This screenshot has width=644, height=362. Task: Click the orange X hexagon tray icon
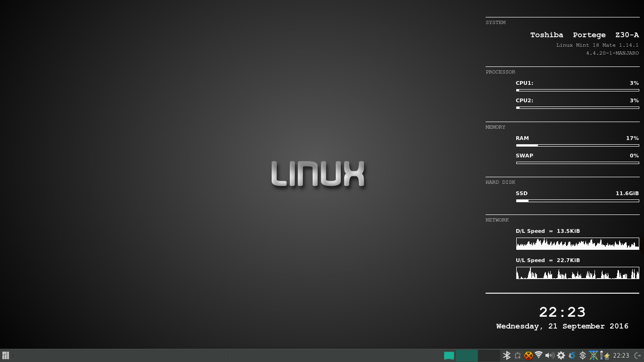[x=528, y=355]
